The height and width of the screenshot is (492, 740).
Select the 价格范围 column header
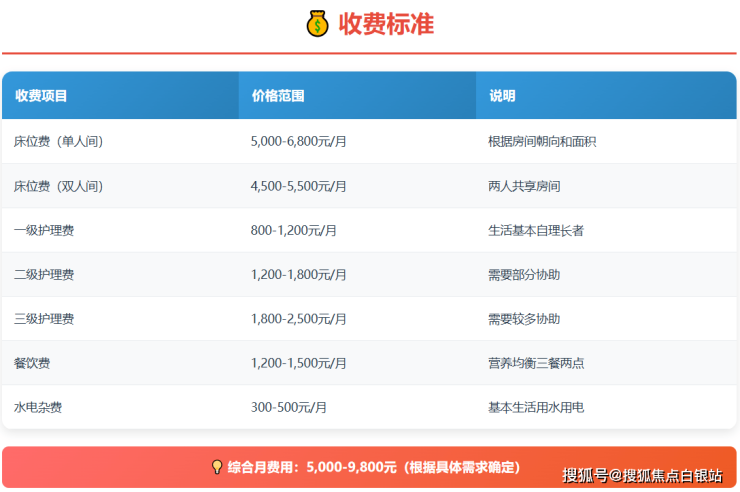coord(278,96)
